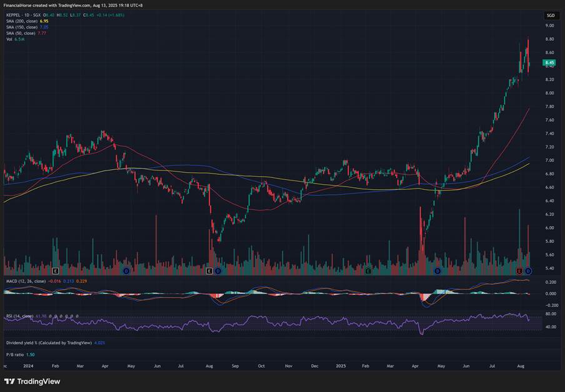565x392 pixels.
Task: Select the earnings E marker near February 2025
Action: 367,271
